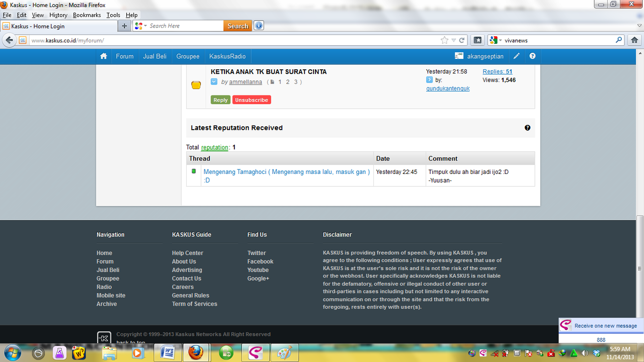Click the blue info icon next to Search
This screenshot has height=362, width=644.
click(x=259, y=26)
